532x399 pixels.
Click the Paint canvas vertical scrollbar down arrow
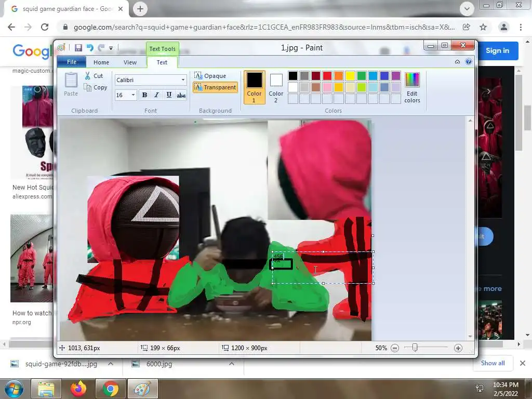[x=470, y=336]
